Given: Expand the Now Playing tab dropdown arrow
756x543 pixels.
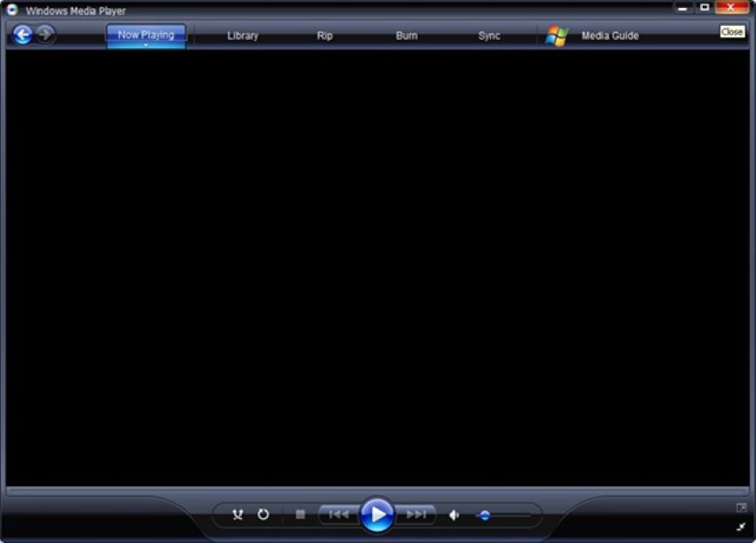Looking at the screenshot, I should point(146,45).
